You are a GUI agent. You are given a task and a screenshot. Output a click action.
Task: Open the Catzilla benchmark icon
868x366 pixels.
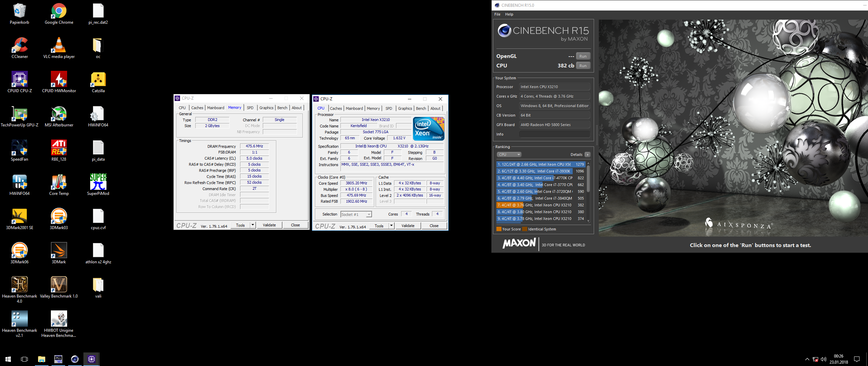point(98,82)
